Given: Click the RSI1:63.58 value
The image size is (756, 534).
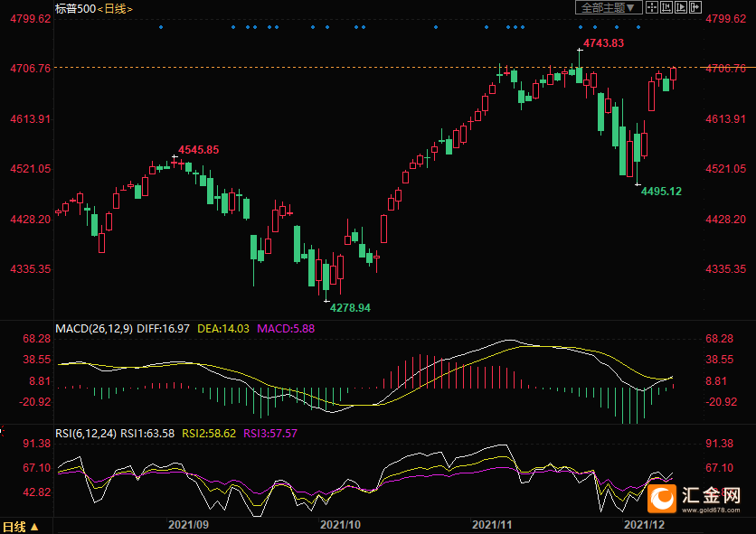Looking at the screenshot, I should pos(147,434).
